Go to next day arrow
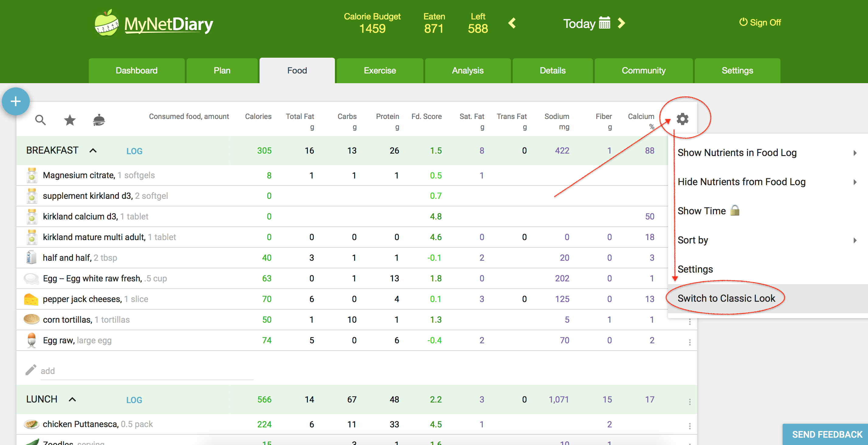Viewport: 868px width, 445px height. [621, 23]
